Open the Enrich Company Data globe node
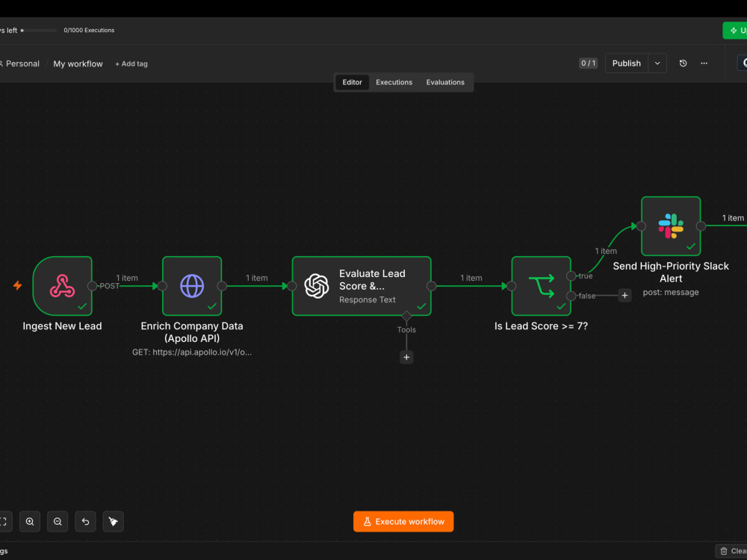The image size is (747, 560). coord(192,286)
